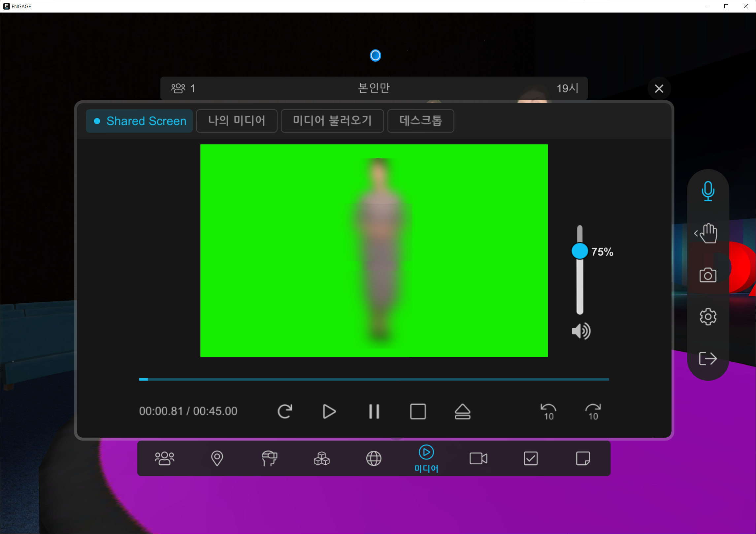Click the eject media icon
Screen dimensions: 756x534
(x=462, y=412)
